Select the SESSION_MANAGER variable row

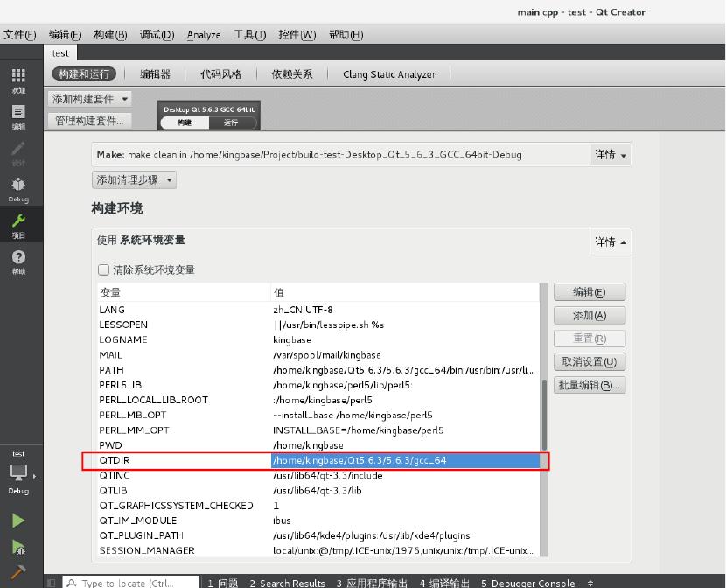[319, 550]
